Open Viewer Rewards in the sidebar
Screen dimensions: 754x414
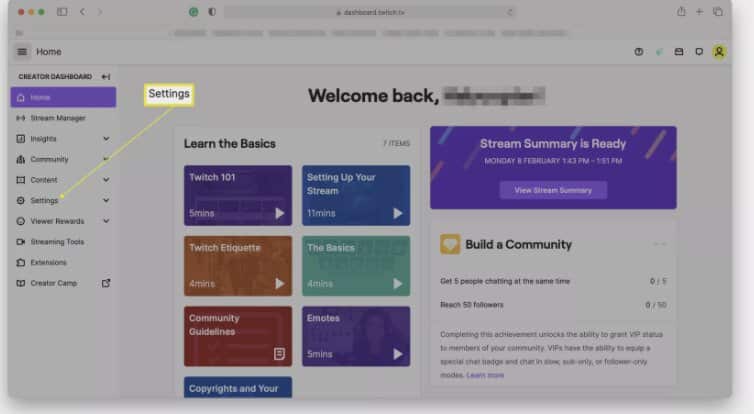57,221
